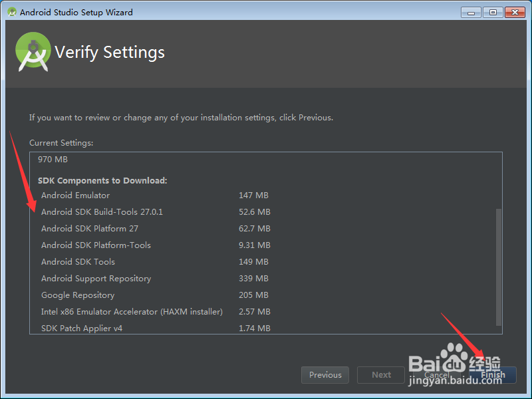The height and width of the screenshot is (399, 532).
Task: Click the '1.74 MB' size value
Action: click(255, 329)
